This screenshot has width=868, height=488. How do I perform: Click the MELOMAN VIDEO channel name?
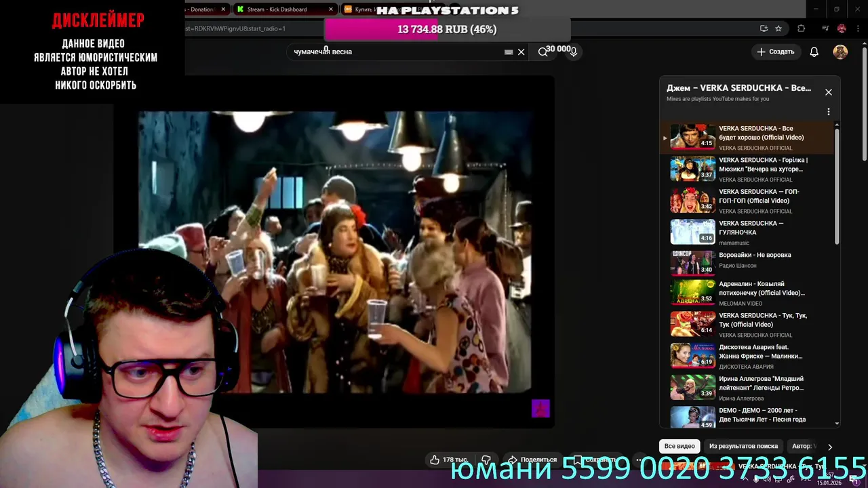[741, 304]
